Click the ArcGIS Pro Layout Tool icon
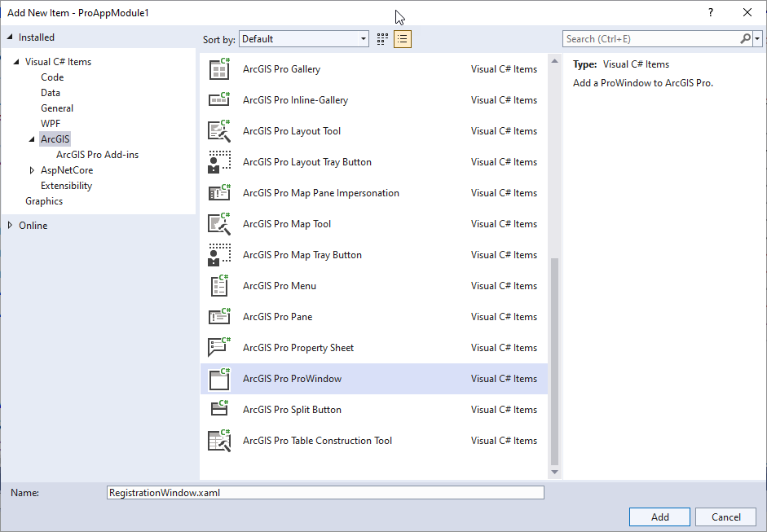The height and width of the screenshot is (532, 767). click(x=218, y=131)
